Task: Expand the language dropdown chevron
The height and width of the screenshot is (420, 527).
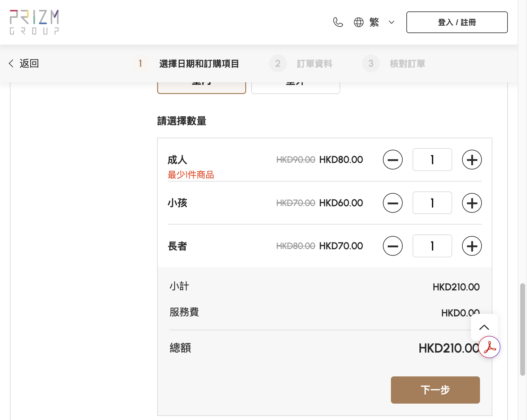Action: point(392,22)
